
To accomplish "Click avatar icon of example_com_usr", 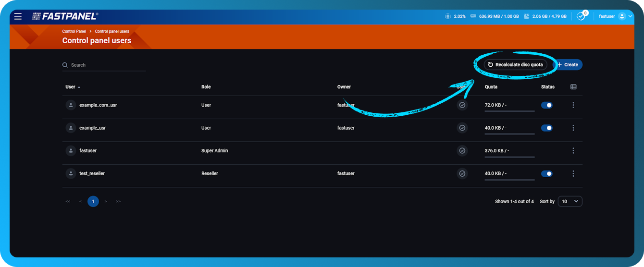I will 71,105.
